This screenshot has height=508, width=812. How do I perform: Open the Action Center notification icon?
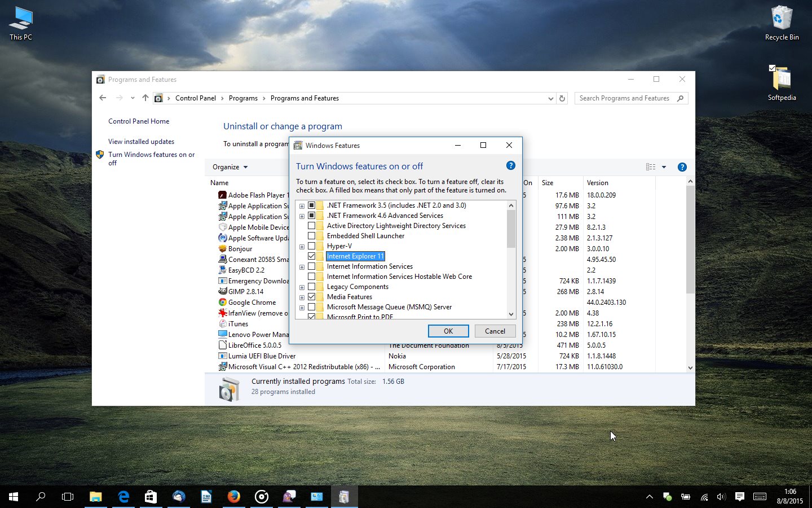click(739, 497)
